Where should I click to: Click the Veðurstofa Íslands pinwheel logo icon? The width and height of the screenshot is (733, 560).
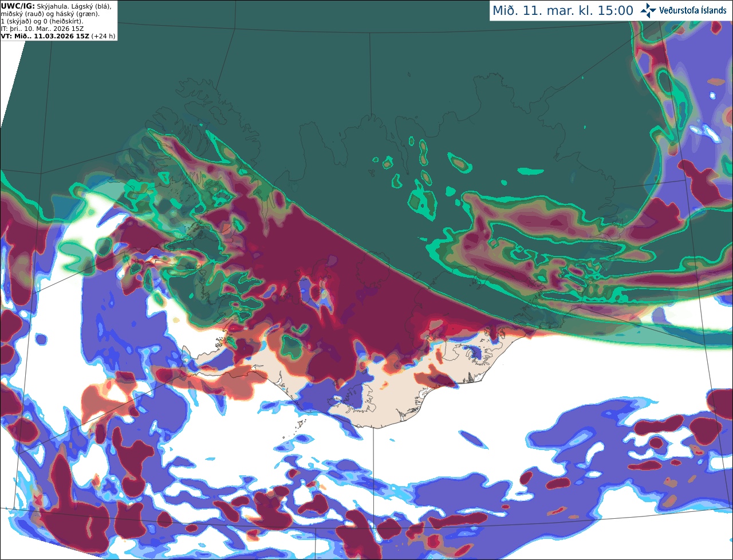point(649,10)
